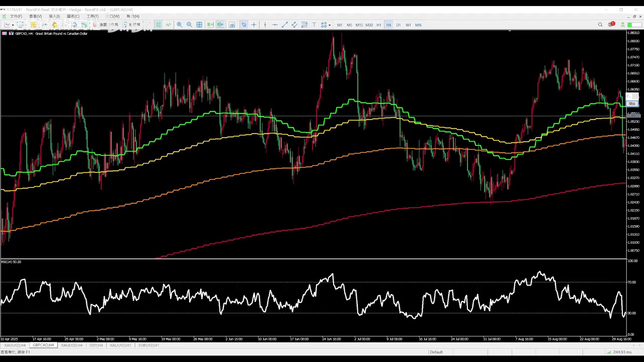
Task: Click the connection level signal icon
Action: pyautogui.click(x=622, y=25)
